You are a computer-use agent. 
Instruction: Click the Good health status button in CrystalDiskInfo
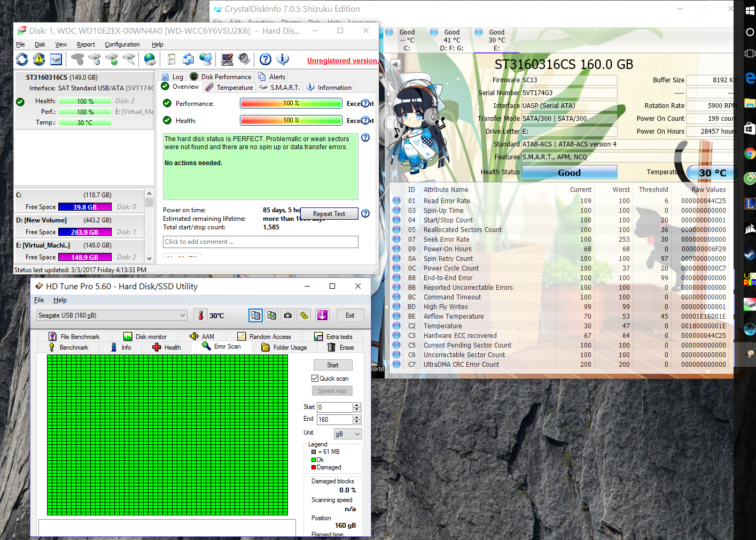(x=569, y=172)
